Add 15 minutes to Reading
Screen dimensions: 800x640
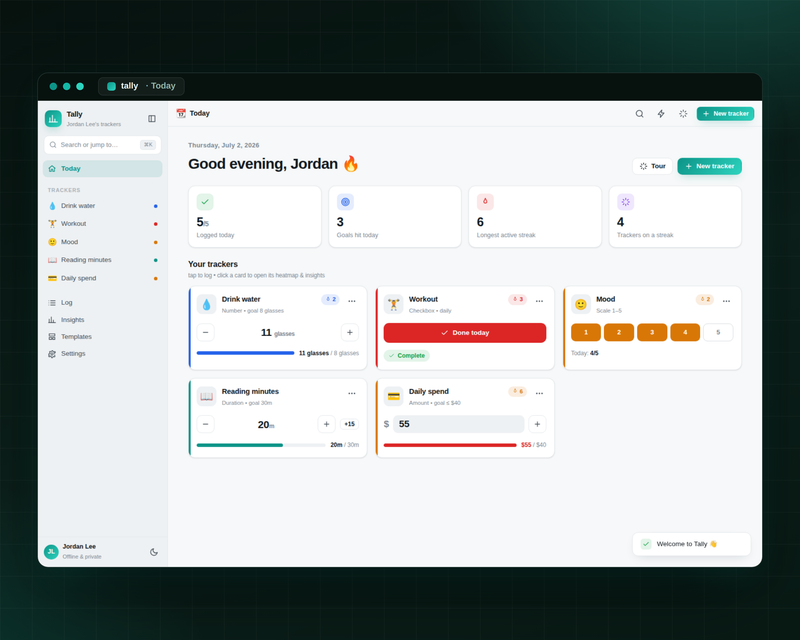(x=349, y=424)
